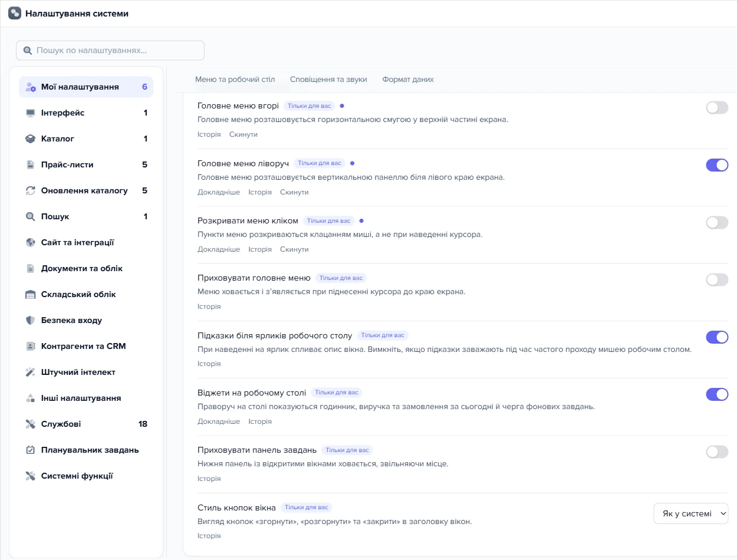The height and width of the screenshot is (560, 737).
Task: Select the Каталог box icon
Action: point(31,139)
